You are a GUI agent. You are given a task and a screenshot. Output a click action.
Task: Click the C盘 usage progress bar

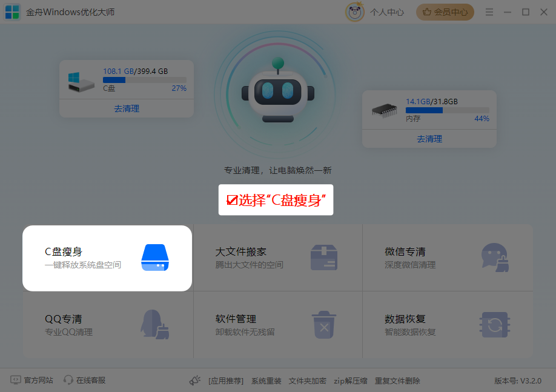coord(145,80)
